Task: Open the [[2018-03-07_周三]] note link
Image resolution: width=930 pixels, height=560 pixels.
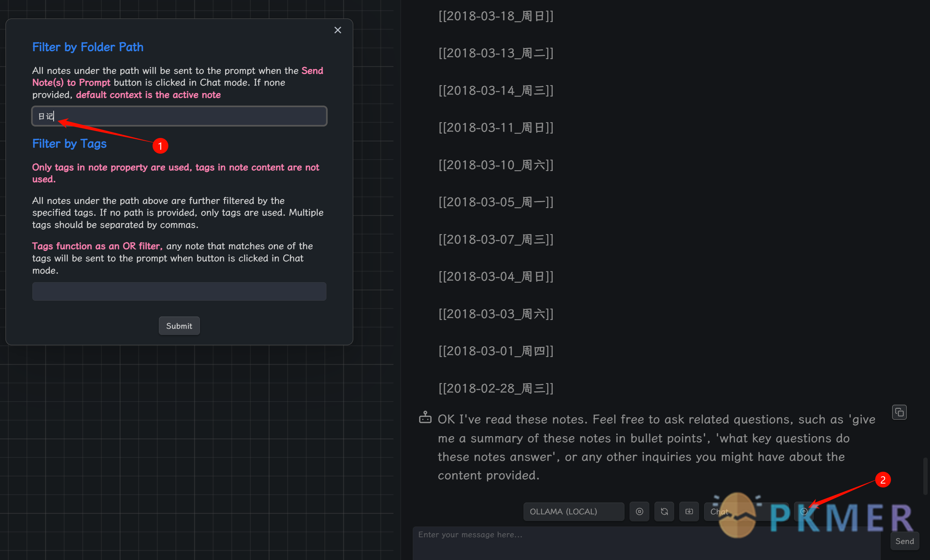Action: 496,240
